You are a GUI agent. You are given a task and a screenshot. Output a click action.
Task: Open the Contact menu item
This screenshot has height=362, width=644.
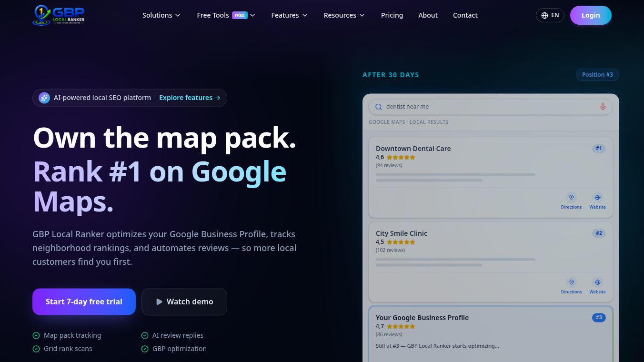465,15
